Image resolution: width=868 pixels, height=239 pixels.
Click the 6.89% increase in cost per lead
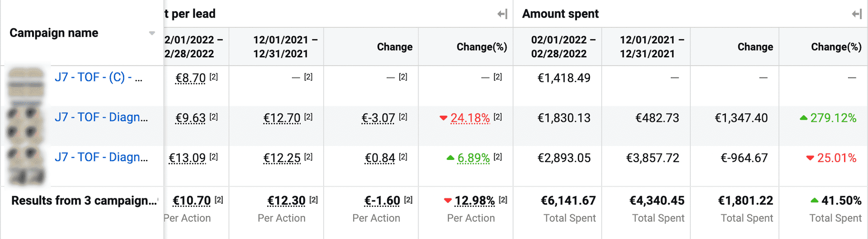click(473, 158)
